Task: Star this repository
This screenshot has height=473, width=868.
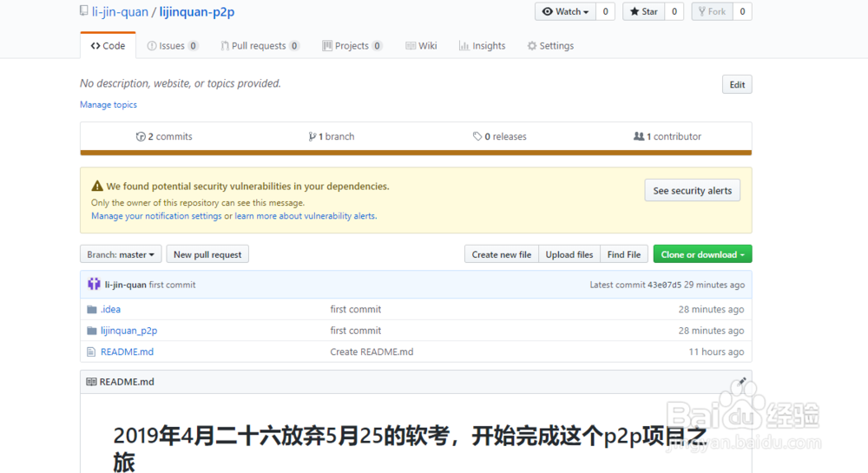Action: click(643, 11)
